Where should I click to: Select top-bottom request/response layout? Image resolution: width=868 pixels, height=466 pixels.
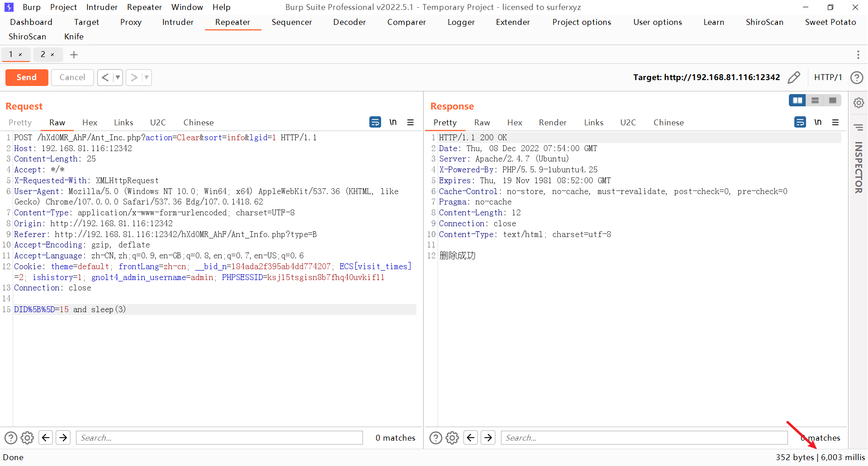(x=815, y=100)
